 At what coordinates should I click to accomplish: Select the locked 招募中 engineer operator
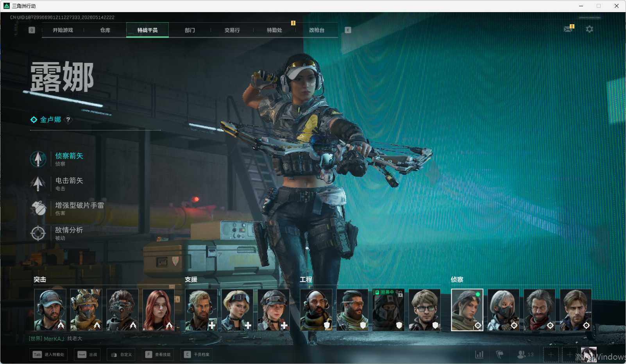[388, 310]
